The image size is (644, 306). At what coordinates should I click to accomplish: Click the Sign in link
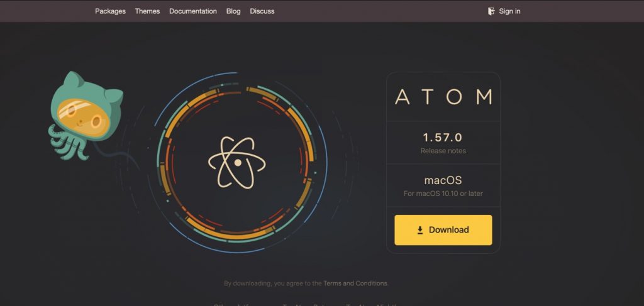pyautogui.click(x=509, y=11)
